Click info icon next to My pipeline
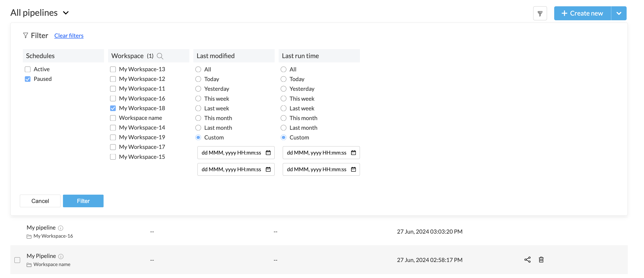 pyautogui.click(x=60, y=228)
